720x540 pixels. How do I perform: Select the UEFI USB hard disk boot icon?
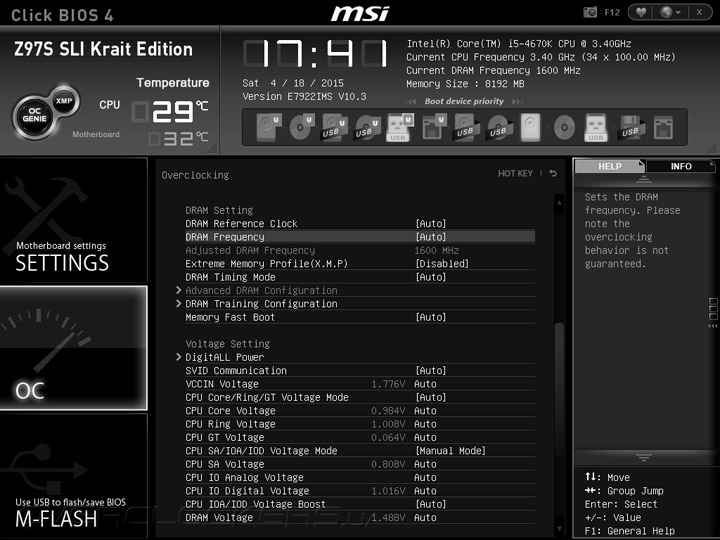tap(335, 127)
